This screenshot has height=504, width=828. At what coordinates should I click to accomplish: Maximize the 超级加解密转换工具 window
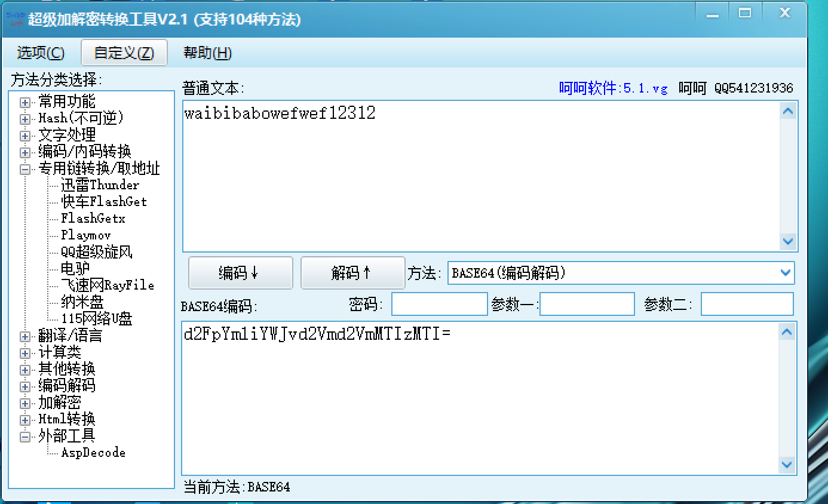744,14
